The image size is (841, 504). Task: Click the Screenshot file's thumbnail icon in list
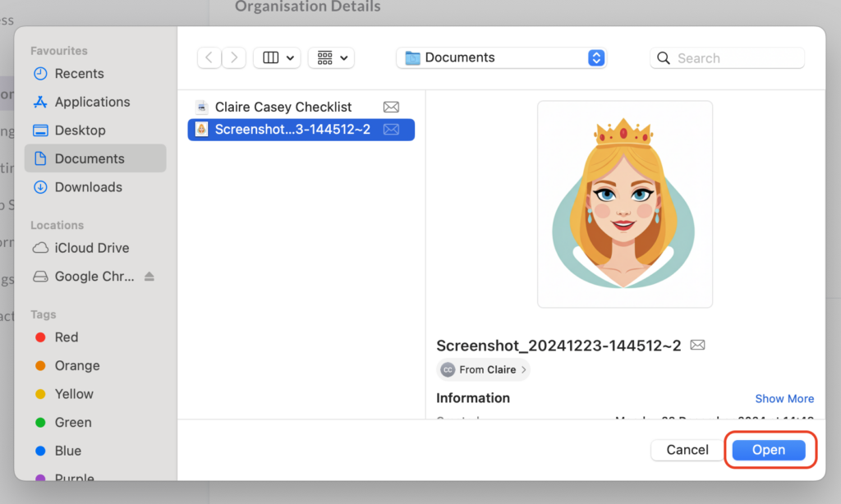pos(202,129)
